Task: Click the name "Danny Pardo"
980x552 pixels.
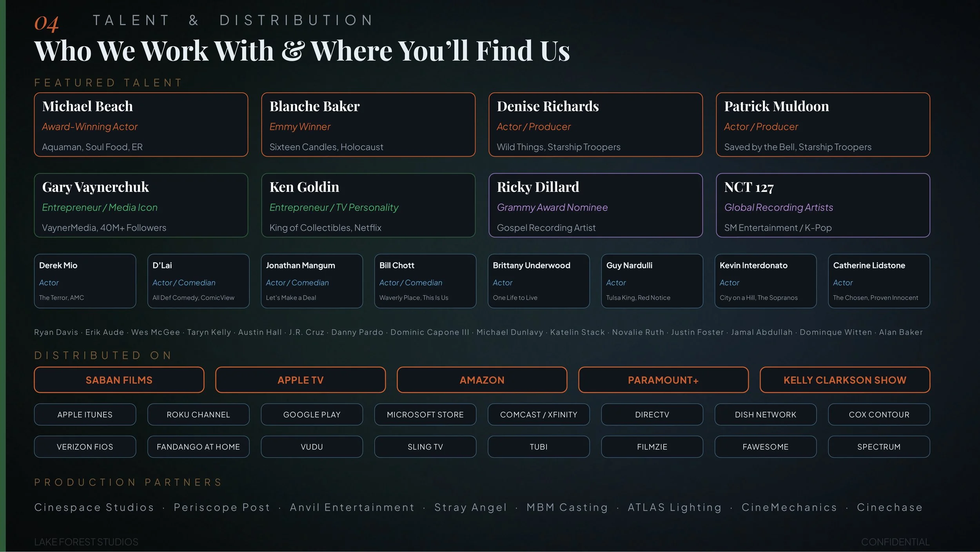Action: tap(358, 332)
